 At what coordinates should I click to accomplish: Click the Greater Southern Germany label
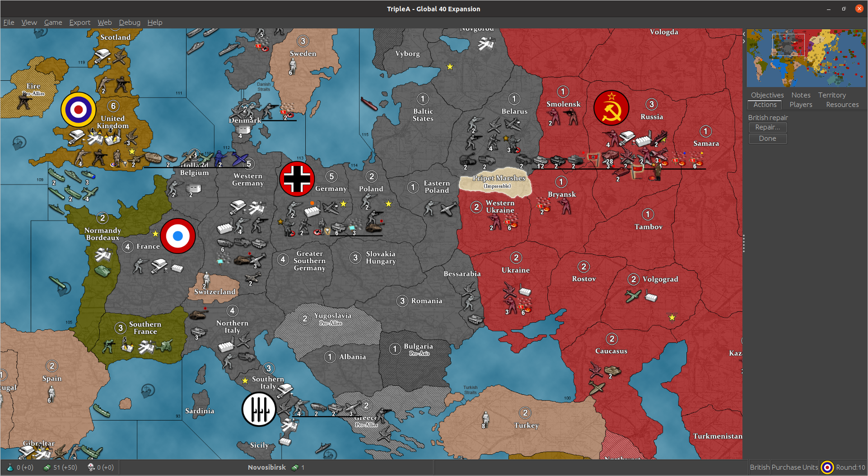tap(310, 260)
